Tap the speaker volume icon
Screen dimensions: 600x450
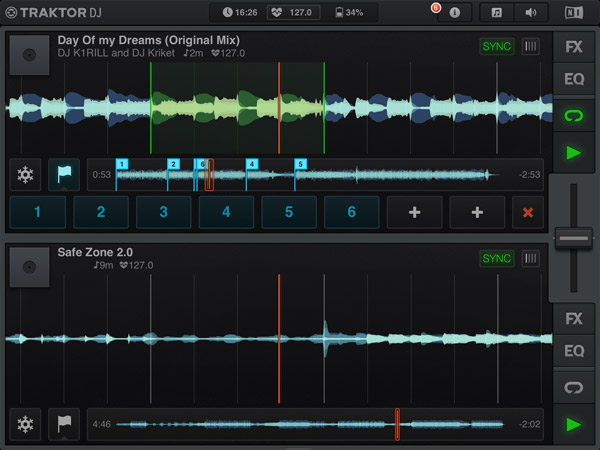(x=531, y=13)
